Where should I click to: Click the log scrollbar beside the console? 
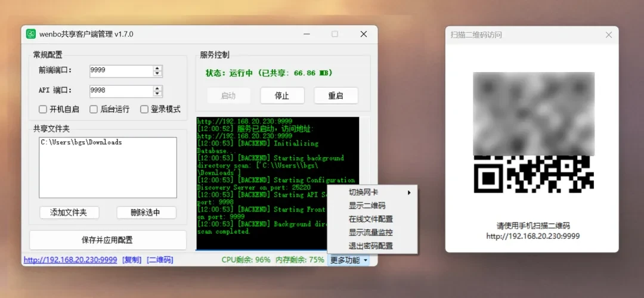[364, 152]
